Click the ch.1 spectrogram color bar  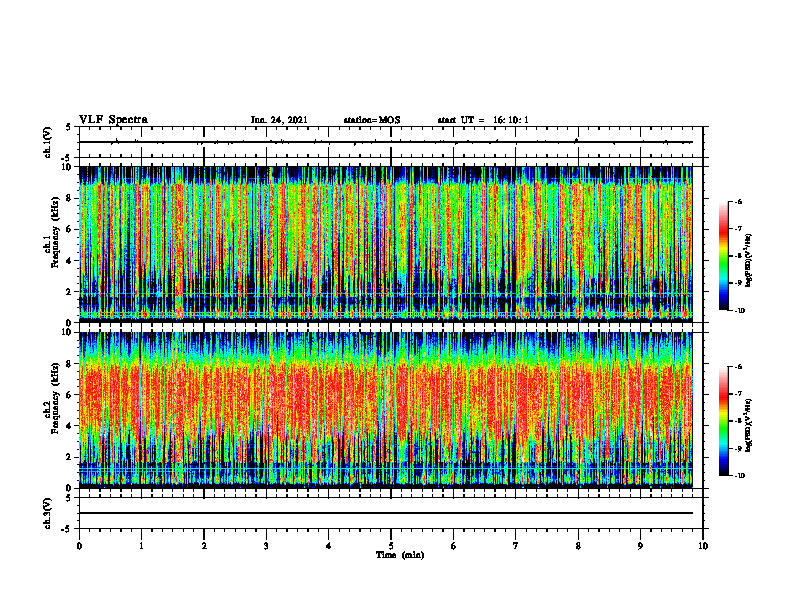point(723,256)
